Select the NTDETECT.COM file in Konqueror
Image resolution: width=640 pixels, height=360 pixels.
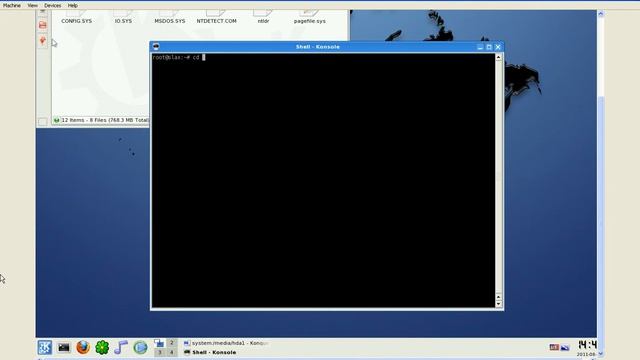tap(216, 17)
